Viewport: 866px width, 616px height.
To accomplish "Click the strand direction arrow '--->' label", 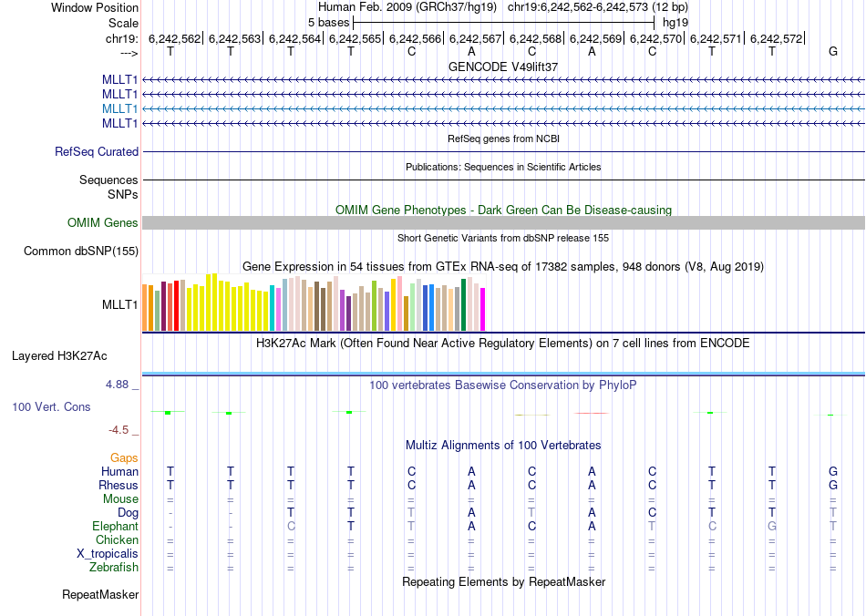I will tap(129, 53).
